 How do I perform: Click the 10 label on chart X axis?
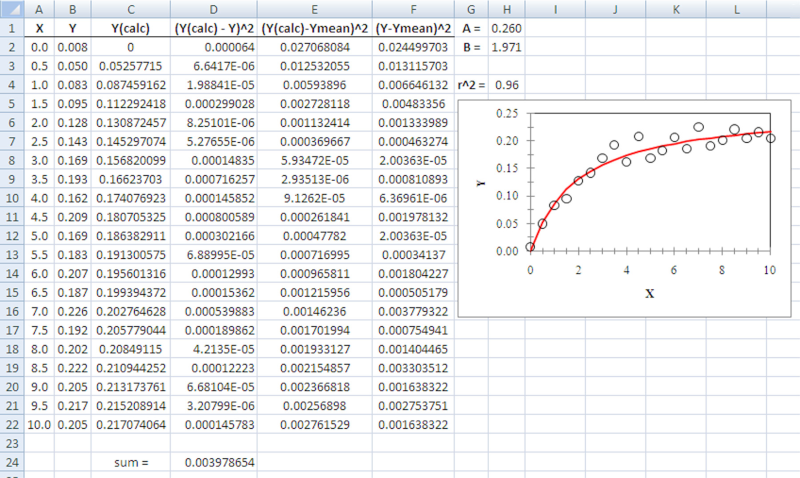[770, 270]
